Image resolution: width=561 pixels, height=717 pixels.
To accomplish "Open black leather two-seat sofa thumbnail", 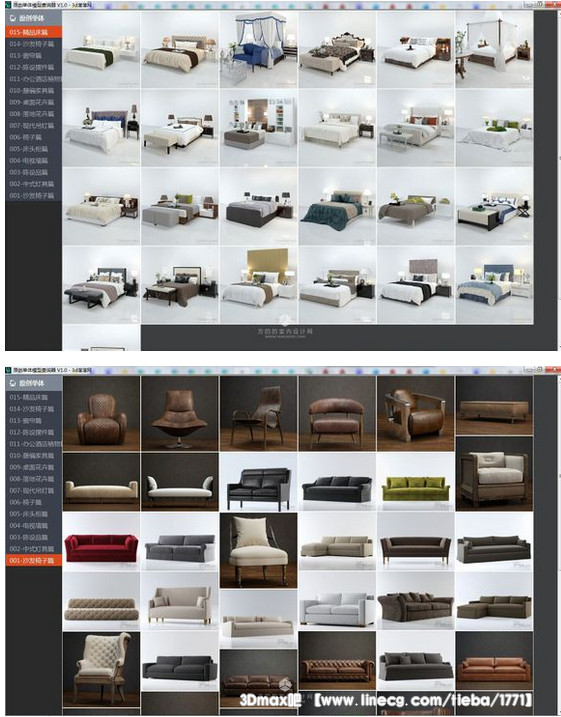I will pyautogui.click(x=258, y=482).
